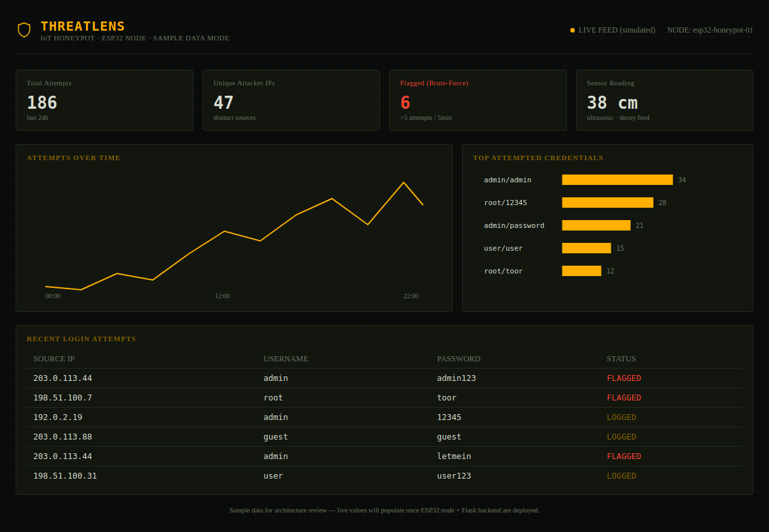Viewport: 769px width, 532px height.
Task: Click password cell 12345
Action: [449, 417]
